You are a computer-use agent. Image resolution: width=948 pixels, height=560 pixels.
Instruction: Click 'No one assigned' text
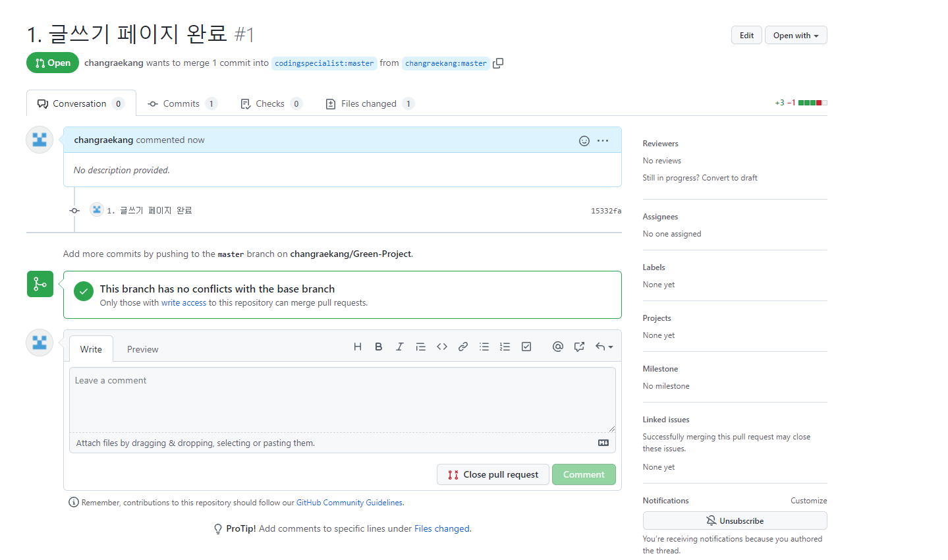[672, 234]
